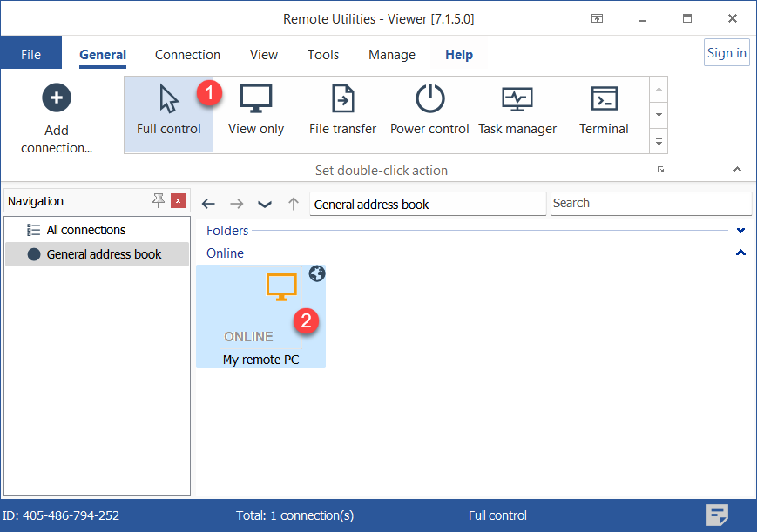The height and width of the screenshot is (532, 757).
Task: Close the Navigation pane
Action: point(178,201)
